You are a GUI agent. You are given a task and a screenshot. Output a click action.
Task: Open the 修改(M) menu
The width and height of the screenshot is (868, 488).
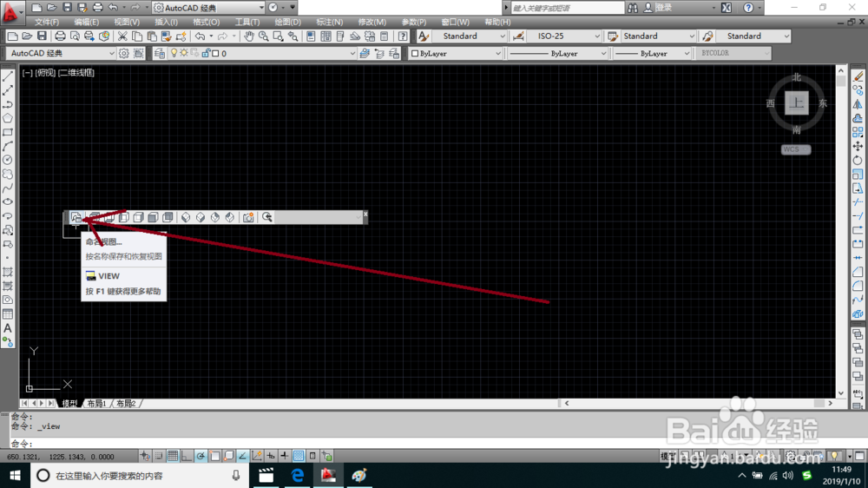(372, 23)
